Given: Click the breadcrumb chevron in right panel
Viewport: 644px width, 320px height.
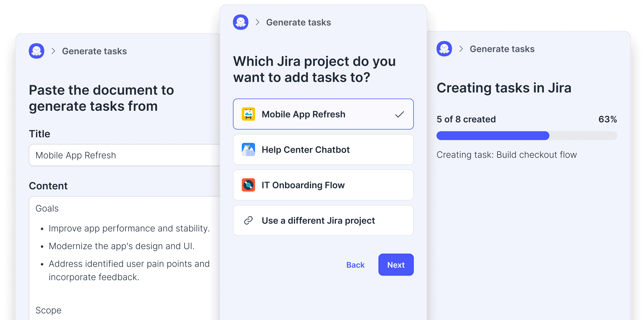Looking at the screenshot, I should tap(461, 49).
